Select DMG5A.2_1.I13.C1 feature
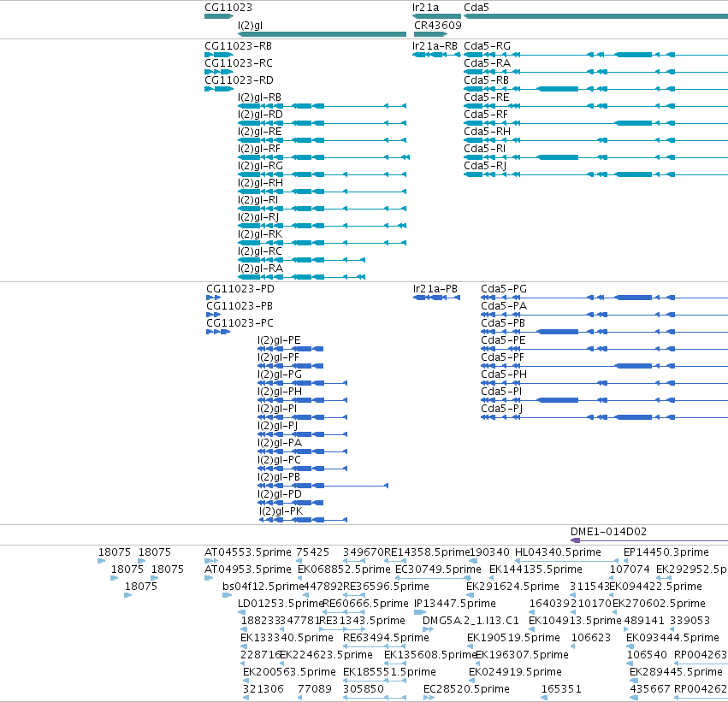The width and height of the screenshot is (728, 702). click(428, 629)
